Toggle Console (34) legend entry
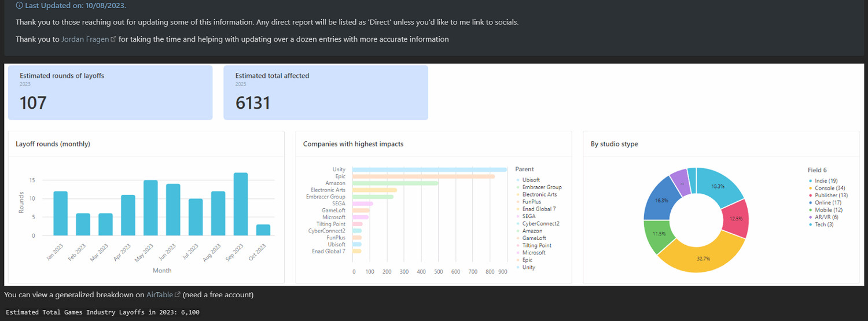868x321 pixels. click(x=829, y=189)
